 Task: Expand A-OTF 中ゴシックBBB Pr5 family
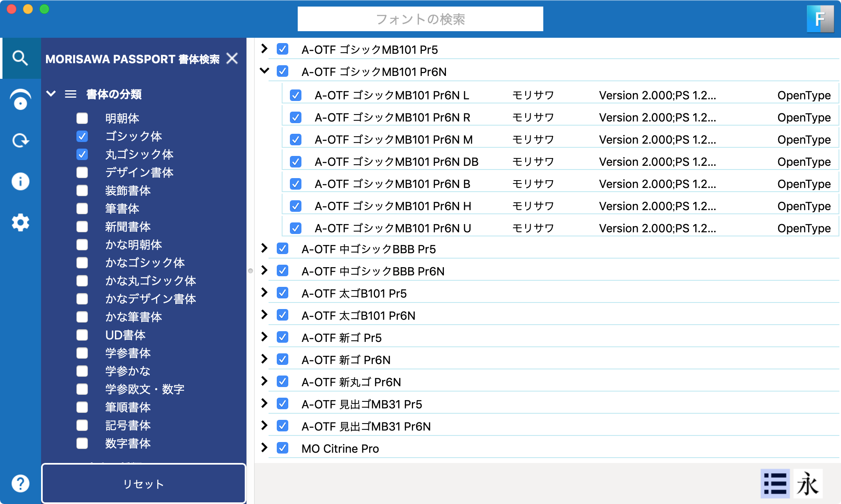(x=264, y=248)
